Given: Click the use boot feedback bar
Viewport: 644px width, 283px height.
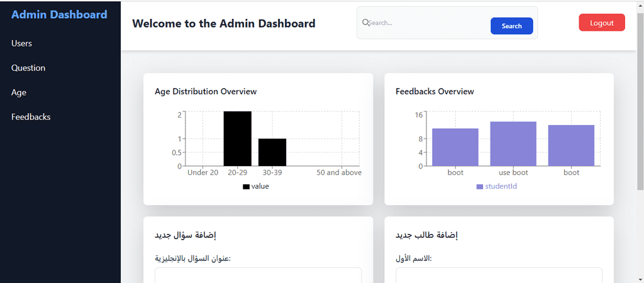Looking at the screenshot, I should click(x=513, y=144).
